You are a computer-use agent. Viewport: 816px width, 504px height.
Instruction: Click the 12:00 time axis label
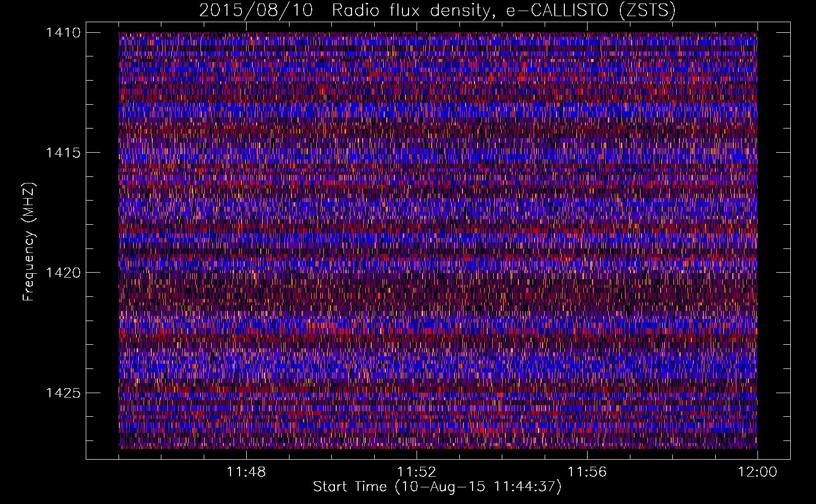click(x=757, y=472)
